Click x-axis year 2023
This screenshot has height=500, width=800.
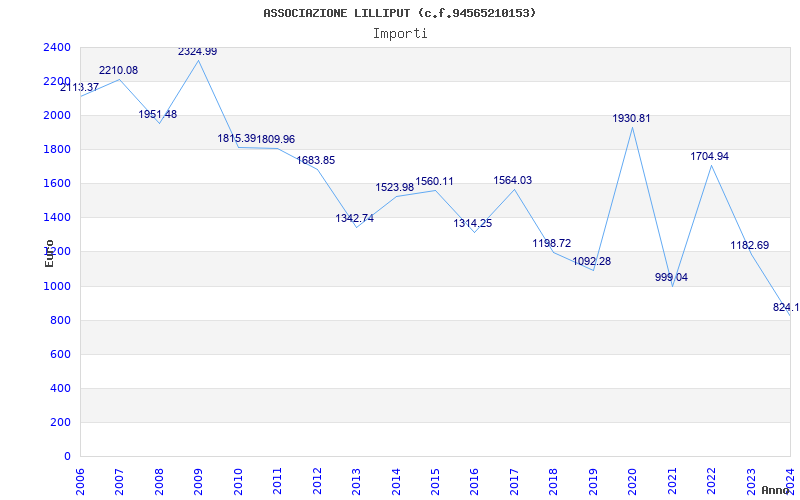click(751, 481)
